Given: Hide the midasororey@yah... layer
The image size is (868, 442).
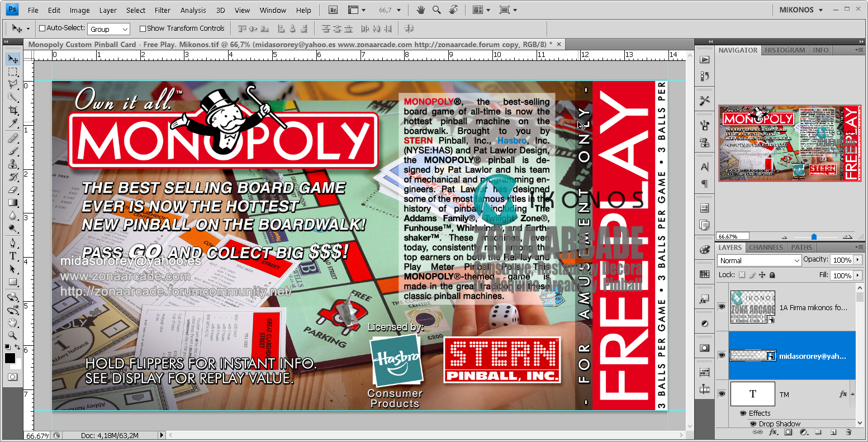Looking at the screenshot, I should coord(722,355).
